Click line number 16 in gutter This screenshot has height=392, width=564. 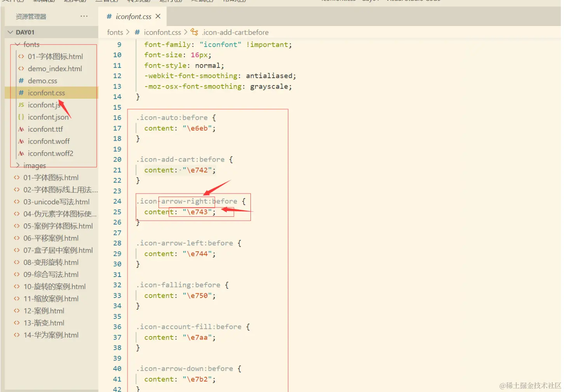[x=117, y=118]
